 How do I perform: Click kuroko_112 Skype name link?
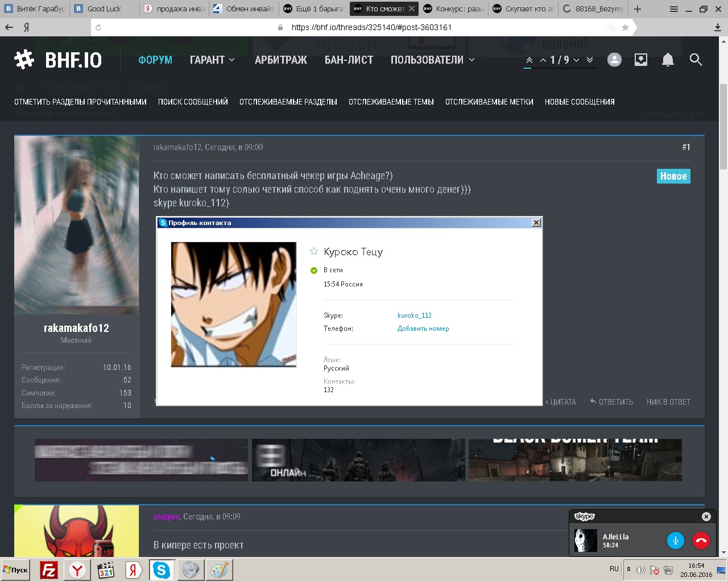tap(415, 315)
